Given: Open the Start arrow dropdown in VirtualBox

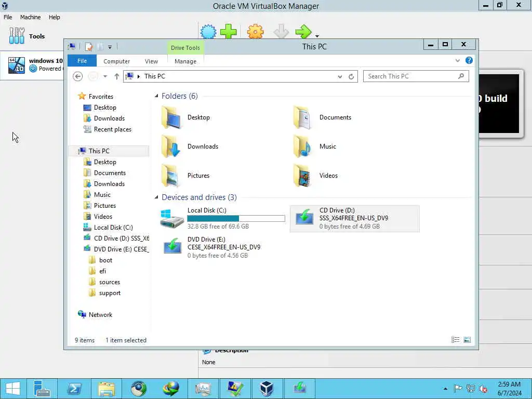Looking at the screenshot, I should (317, 36).
